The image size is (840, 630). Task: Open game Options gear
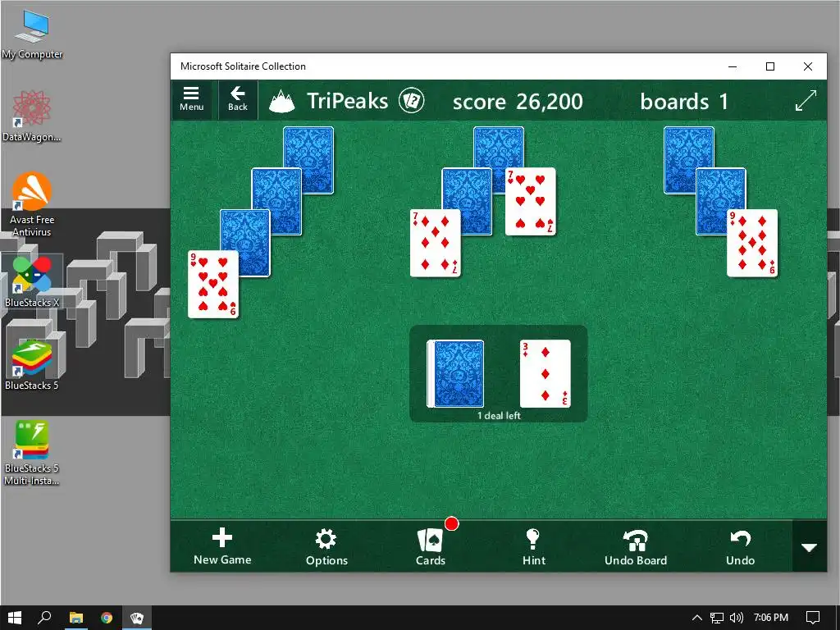tap(326, 547)
